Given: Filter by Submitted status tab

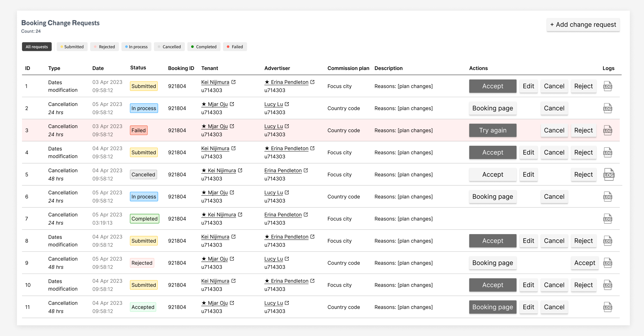Looking at the screenshot, I should pos(72,47).
